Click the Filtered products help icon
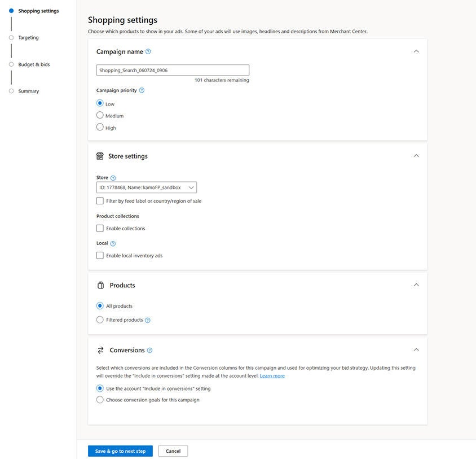The width and height of the screenshot is (476, 459). [148, 320]
